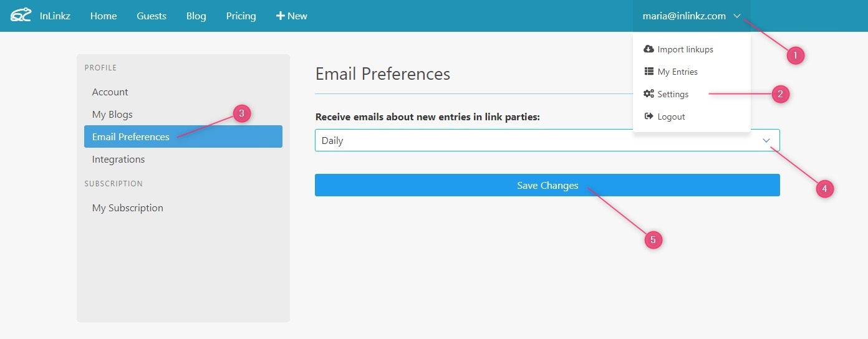Click the list icon beside My Entries
Image resolution: width=868 pixels, height=339 pixels.
point(649,72)
